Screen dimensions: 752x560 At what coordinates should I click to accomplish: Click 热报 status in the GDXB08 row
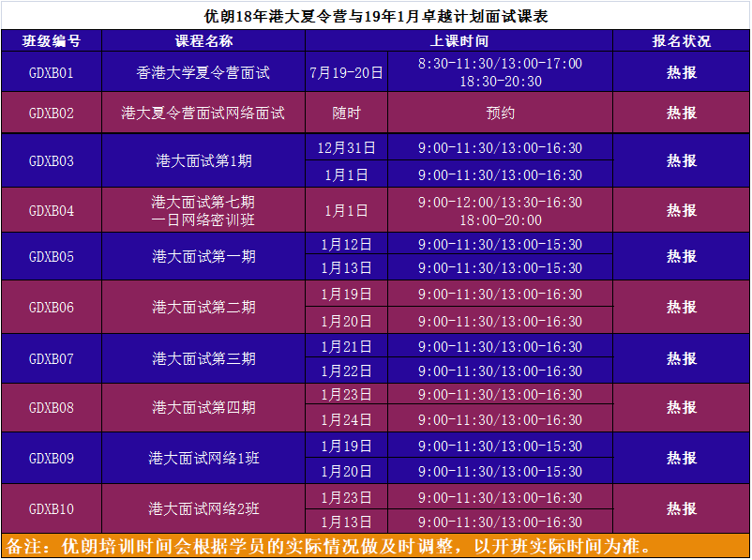coord(681,408)
